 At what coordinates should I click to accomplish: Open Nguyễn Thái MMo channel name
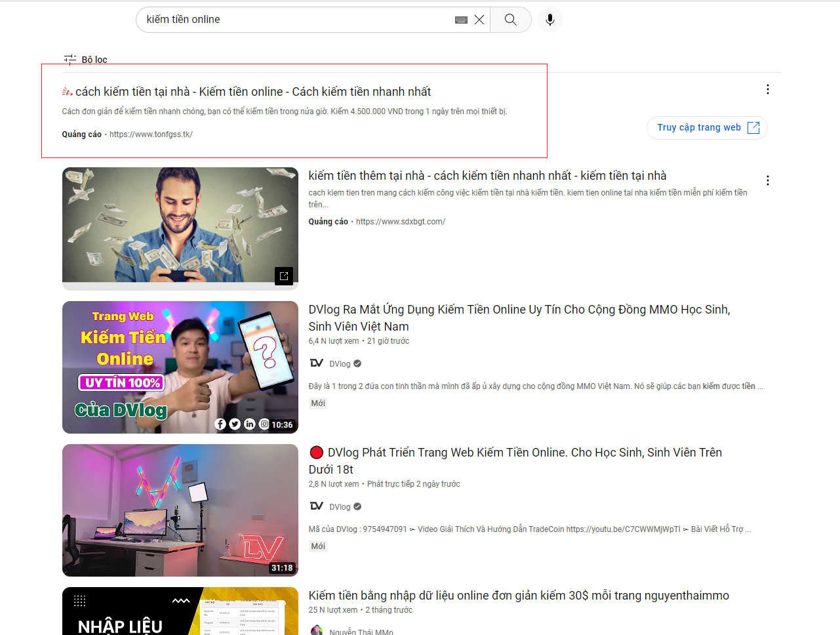click(361, 632)
